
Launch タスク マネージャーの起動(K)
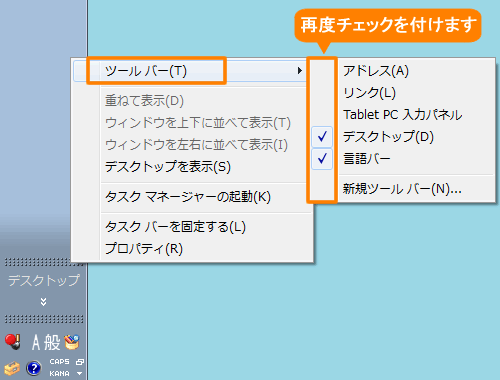[x=188, y=197]
